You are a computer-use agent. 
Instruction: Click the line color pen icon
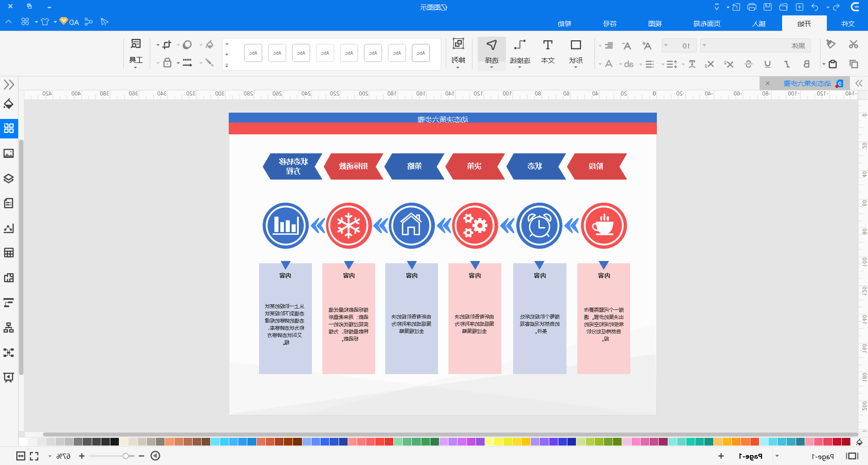click(209, 62)
